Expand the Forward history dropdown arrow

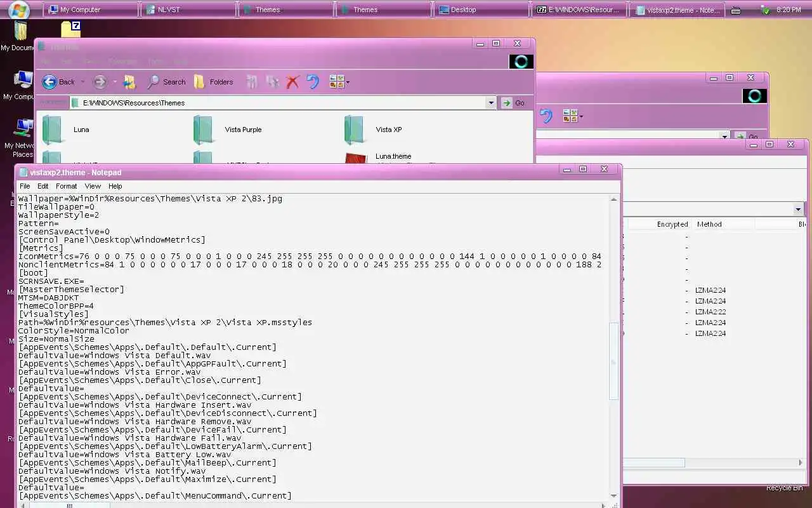coord(115,82)
